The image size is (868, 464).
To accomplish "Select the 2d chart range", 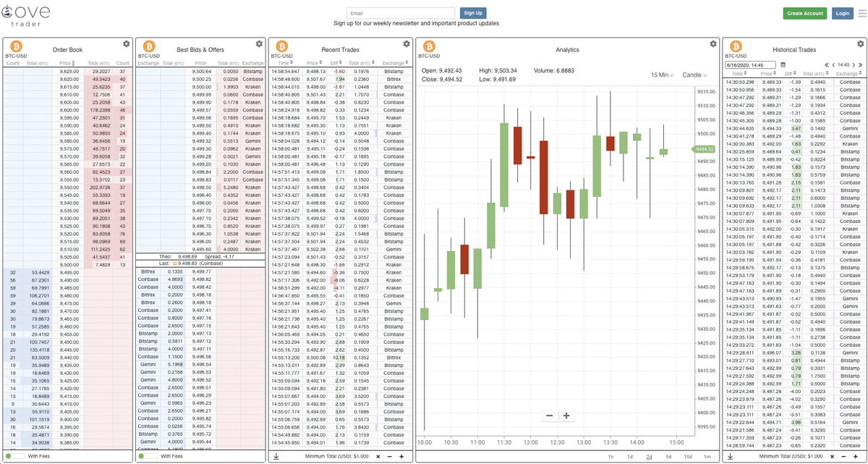I will 649,457.
